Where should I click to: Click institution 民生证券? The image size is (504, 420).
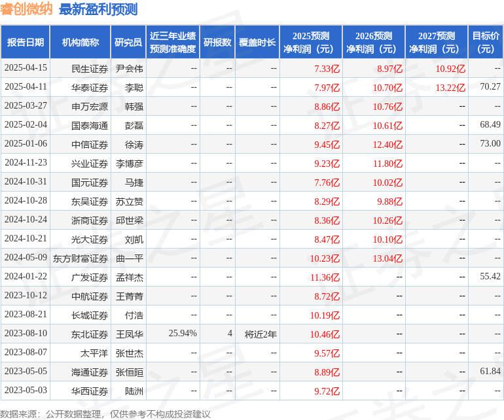[90, 69]
